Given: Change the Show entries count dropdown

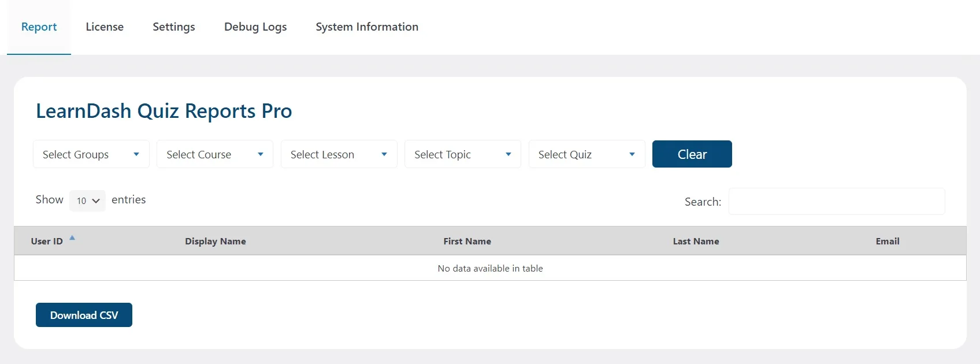Looking at the screenshot, I should pos(87,200).
